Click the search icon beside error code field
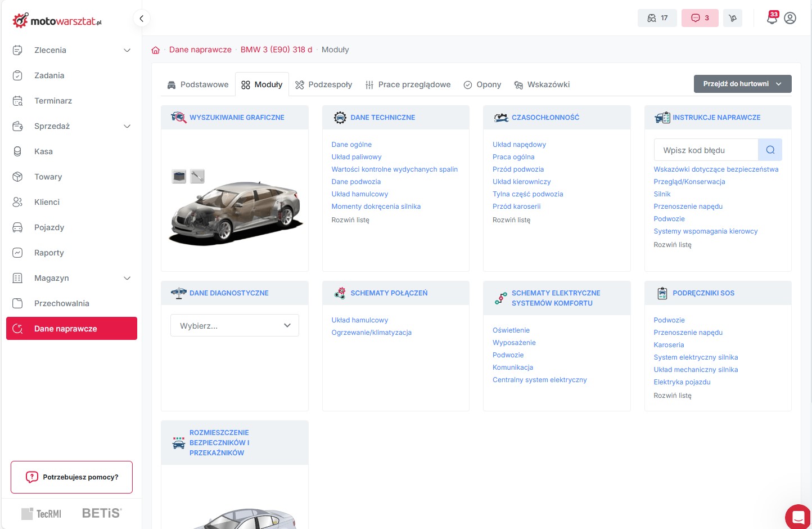This screenshot has width=812, height=529. (770, 150)
